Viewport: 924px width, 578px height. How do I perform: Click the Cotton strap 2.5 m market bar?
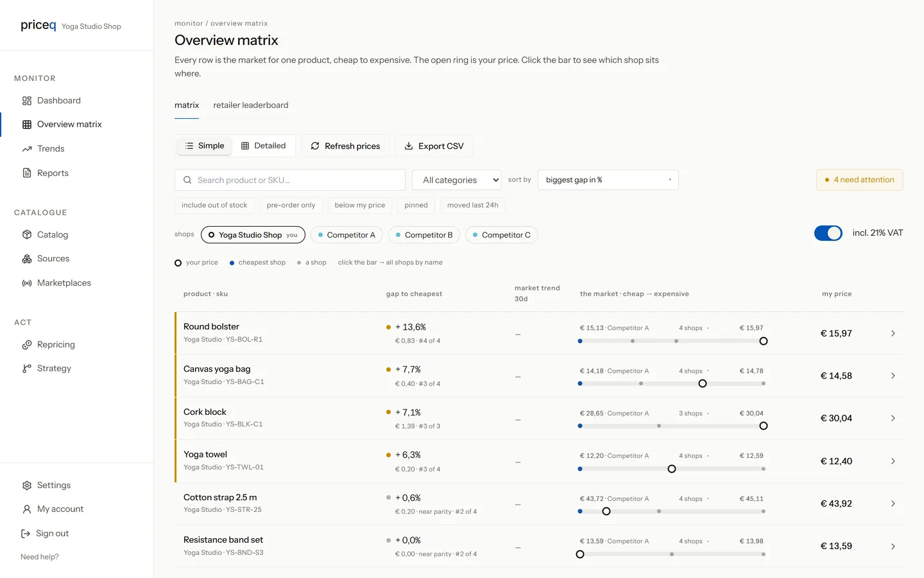[x=672, y=512]
